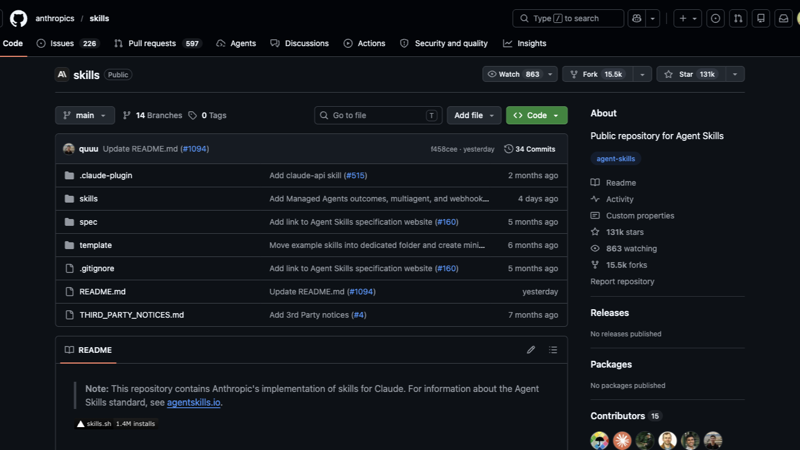The height and width of the screenshot is (450, 800).
Task: Open the second contributor avatar
Action: click(x=622, y=440)
